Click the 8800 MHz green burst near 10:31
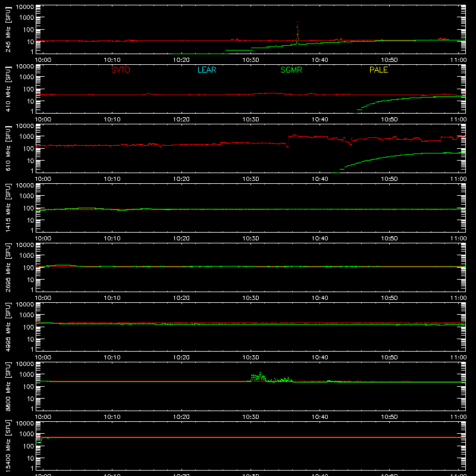This screenshot has height=476, width=476. pos(258,377)
